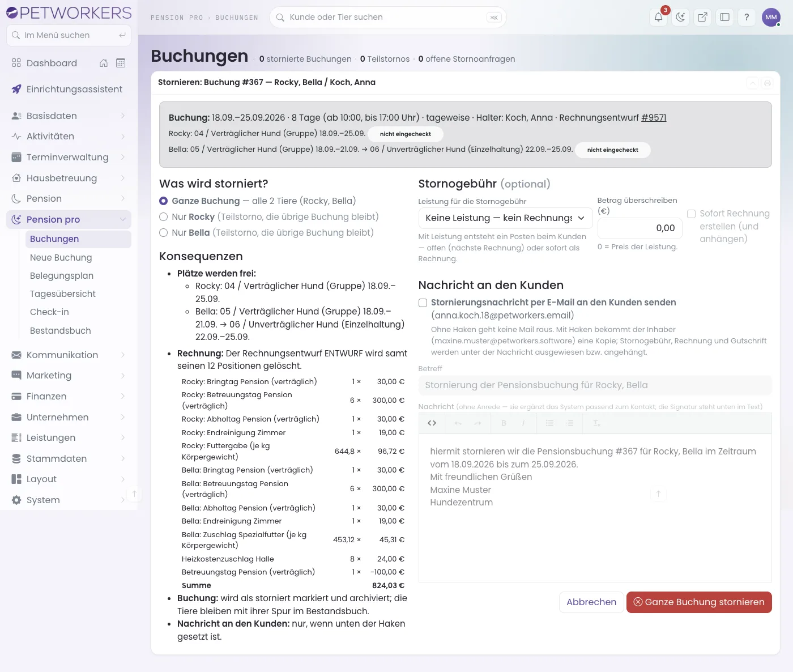Expand the Basisdaten menu

69,116
